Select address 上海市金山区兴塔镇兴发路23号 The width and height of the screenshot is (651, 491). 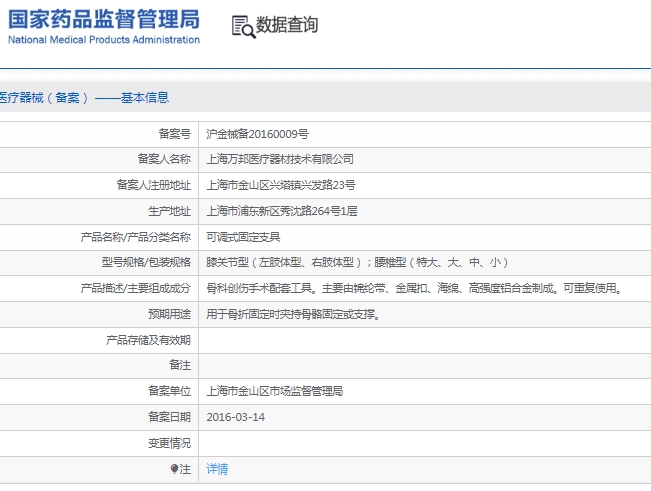coord(281,185)
